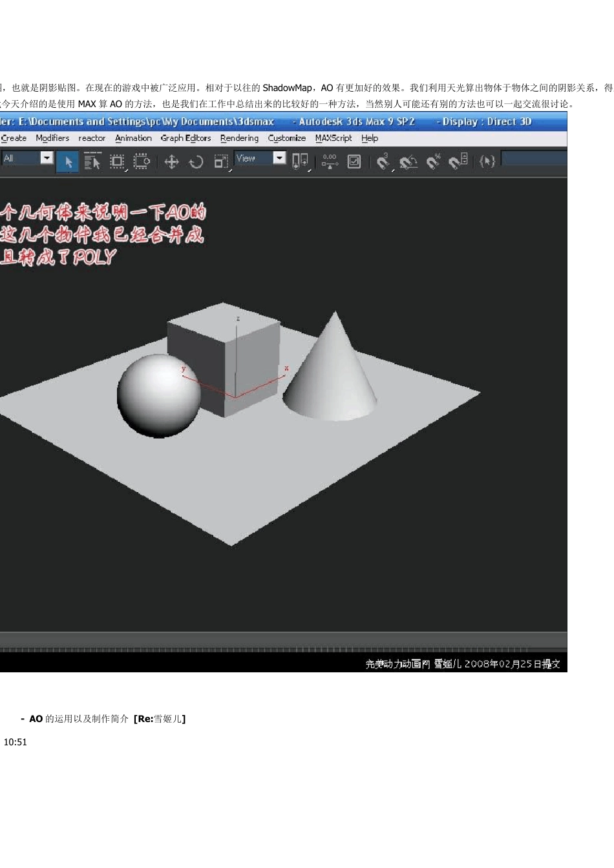
Task: Open the Rendering menu
Action: pos(239,138)
